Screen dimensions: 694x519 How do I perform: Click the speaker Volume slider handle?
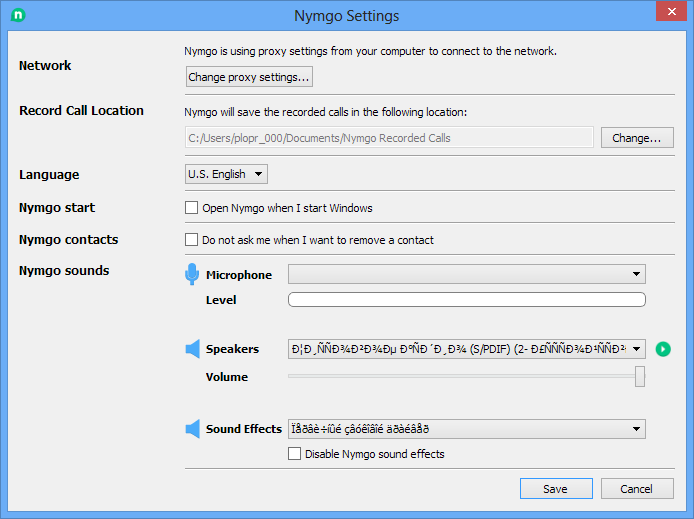click(640, 376)
